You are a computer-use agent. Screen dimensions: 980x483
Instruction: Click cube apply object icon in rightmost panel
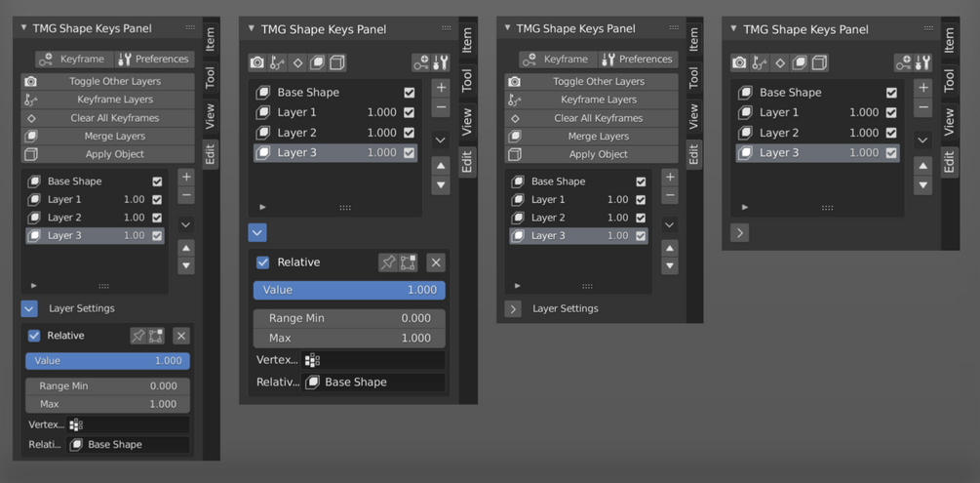tap(819, 62)
